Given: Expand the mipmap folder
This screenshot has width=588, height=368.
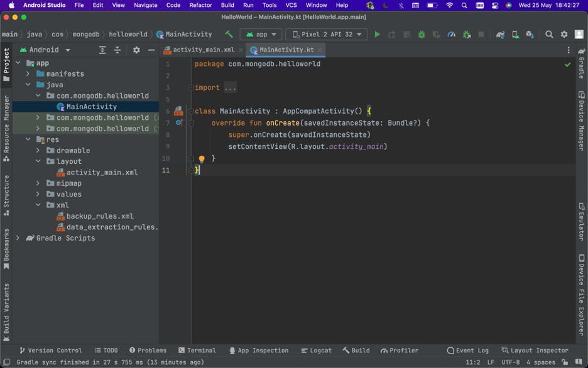Looking at the screenshot, I should point(38,183).
